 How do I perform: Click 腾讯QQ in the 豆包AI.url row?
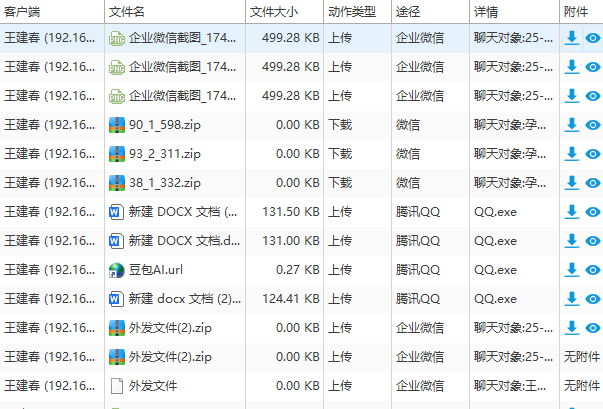pos(418,270)
